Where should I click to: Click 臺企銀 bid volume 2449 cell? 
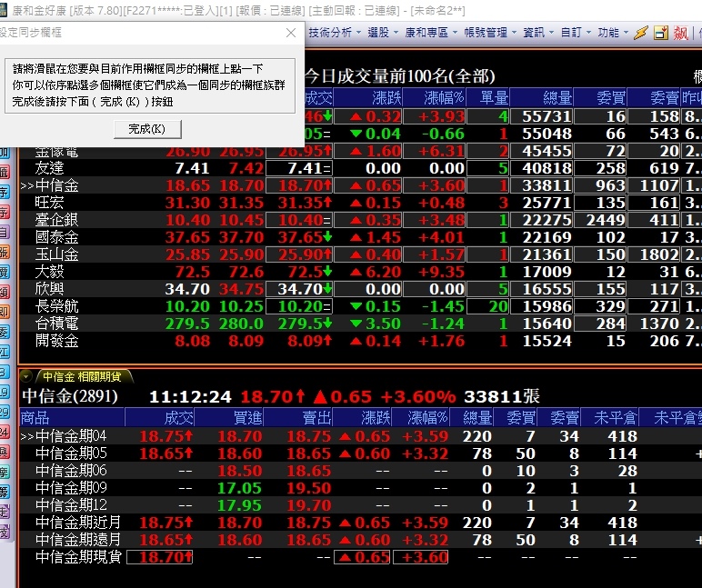click(x=600, y=220)
